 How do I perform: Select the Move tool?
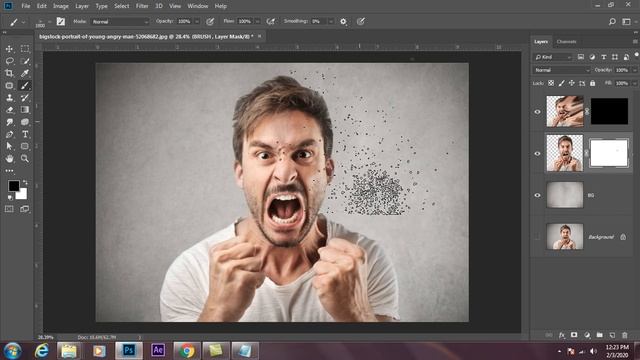pos(9,49)
